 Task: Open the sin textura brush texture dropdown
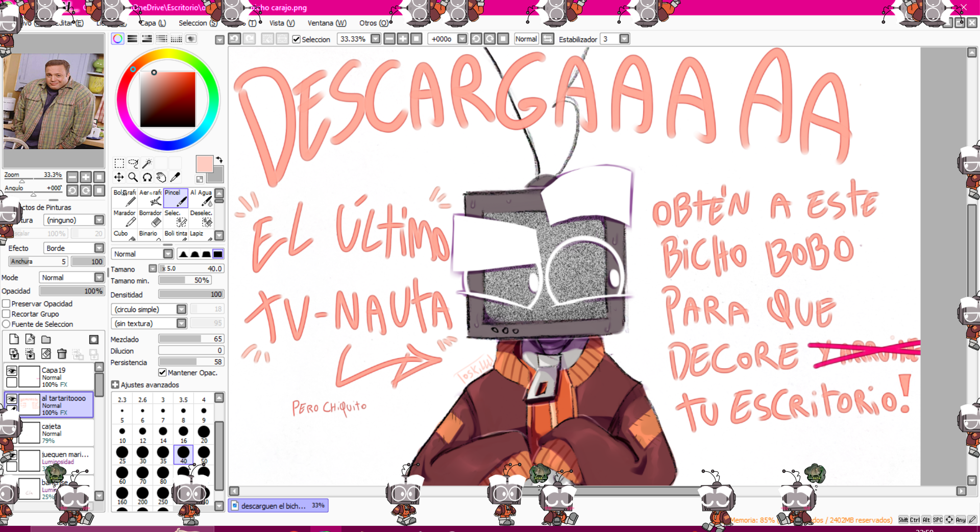(x=182, y=324)
